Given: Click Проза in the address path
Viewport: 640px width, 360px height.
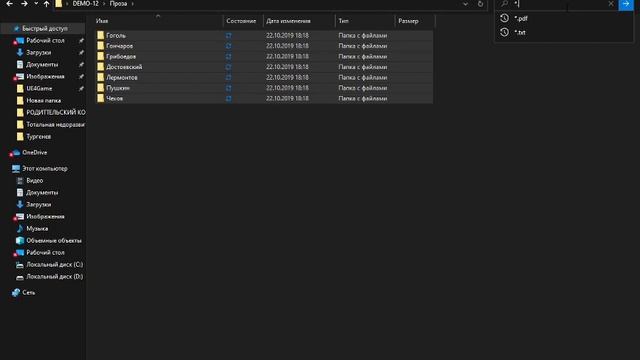Looking at the screenshot, I should tap(118, 4).
